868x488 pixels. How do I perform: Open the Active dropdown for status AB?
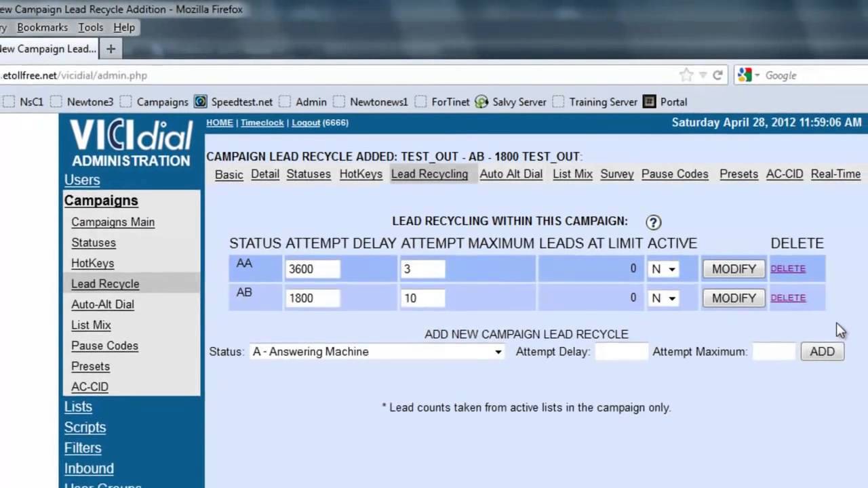coord(663,298)
